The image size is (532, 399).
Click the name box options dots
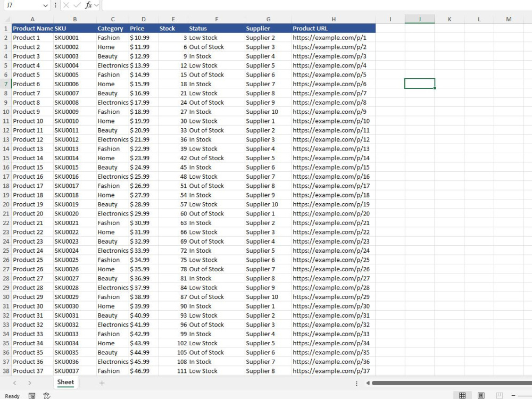tap(55, 5)
